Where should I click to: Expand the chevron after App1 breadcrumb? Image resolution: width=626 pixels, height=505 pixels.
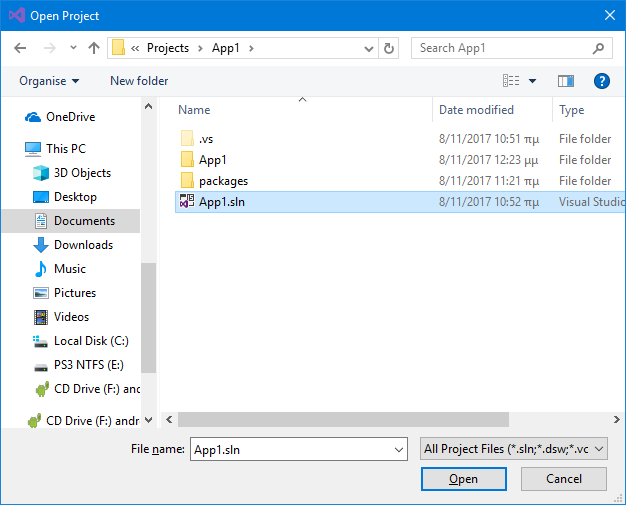251,48
